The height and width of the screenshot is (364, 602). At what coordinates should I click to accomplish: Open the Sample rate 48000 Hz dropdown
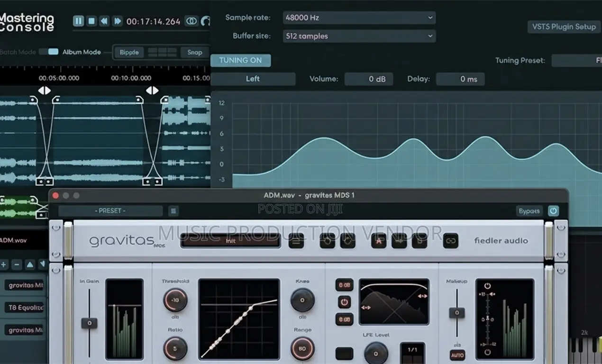(x=359, y=18)
